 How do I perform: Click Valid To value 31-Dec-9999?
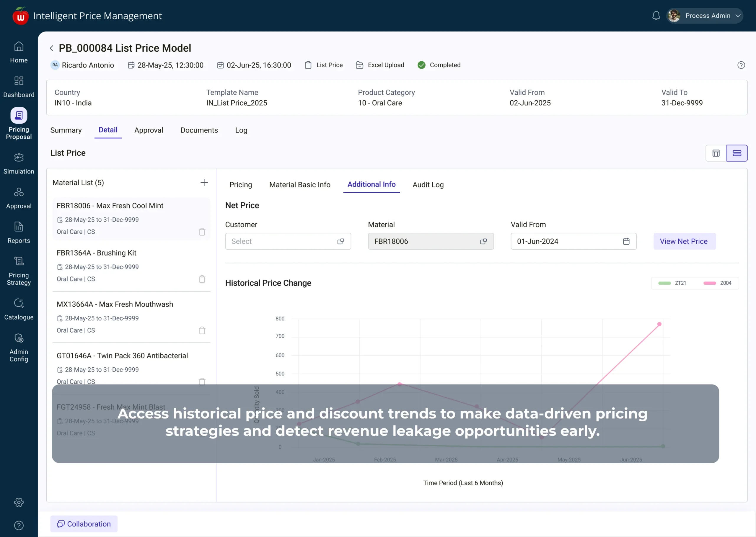coord(682,103)
